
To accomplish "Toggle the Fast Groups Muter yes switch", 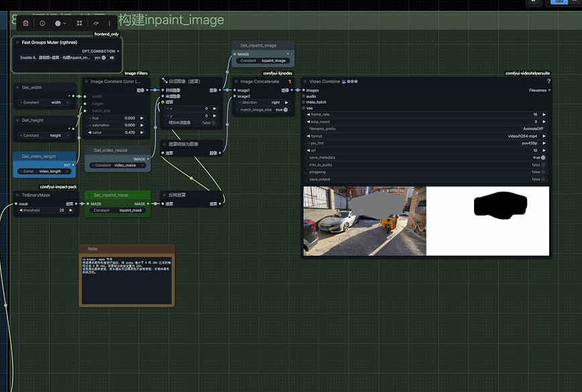I will pos(103,58).
